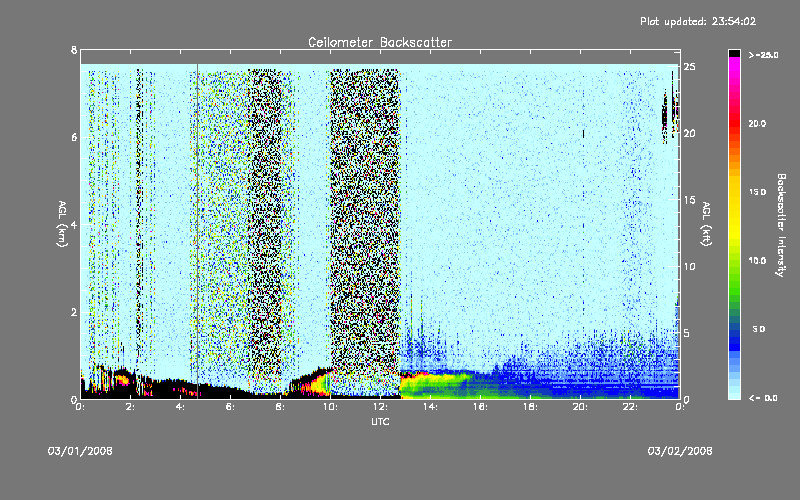Click the "10.0" colorbar tick label
Viewport: 800px width, 500px height.
point(757,260)
